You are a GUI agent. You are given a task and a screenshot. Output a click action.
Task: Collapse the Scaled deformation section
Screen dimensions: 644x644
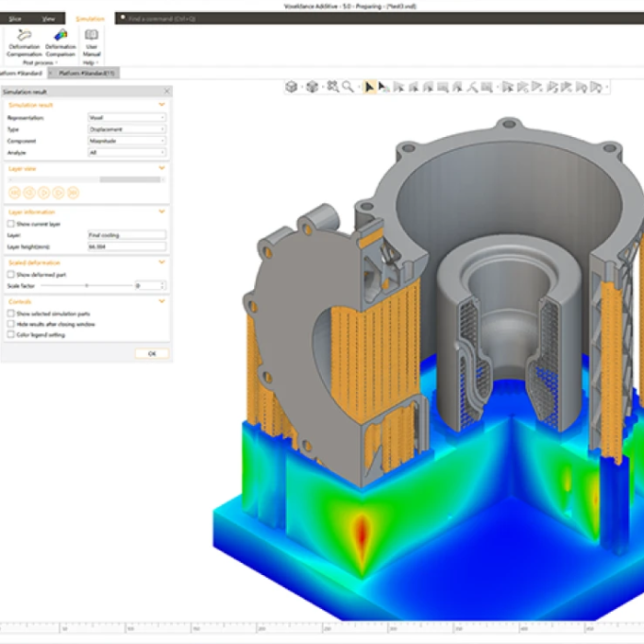[x=162, y=262]
